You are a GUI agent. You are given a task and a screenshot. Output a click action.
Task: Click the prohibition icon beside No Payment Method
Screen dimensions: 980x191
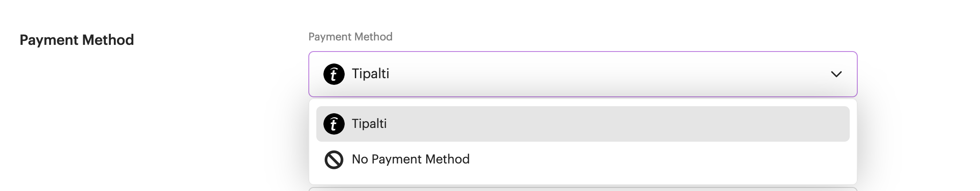tap(334, 159)
